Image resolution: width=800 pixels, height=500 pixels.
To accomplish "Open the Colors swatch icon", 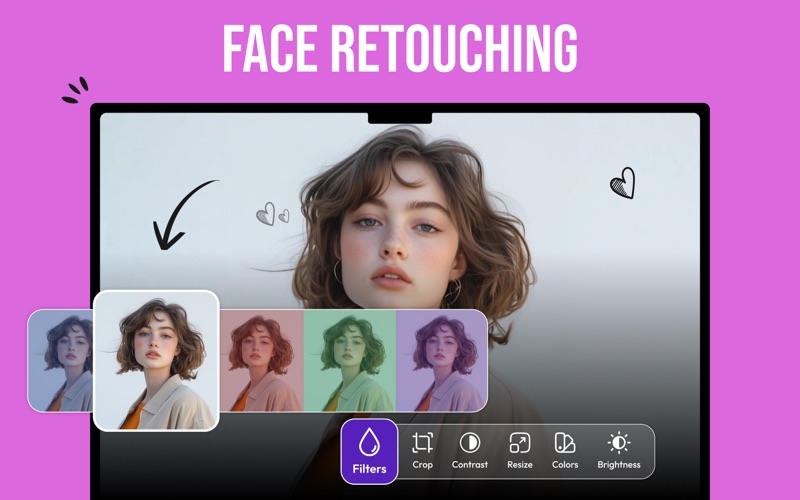I will [x=565, y=443].
